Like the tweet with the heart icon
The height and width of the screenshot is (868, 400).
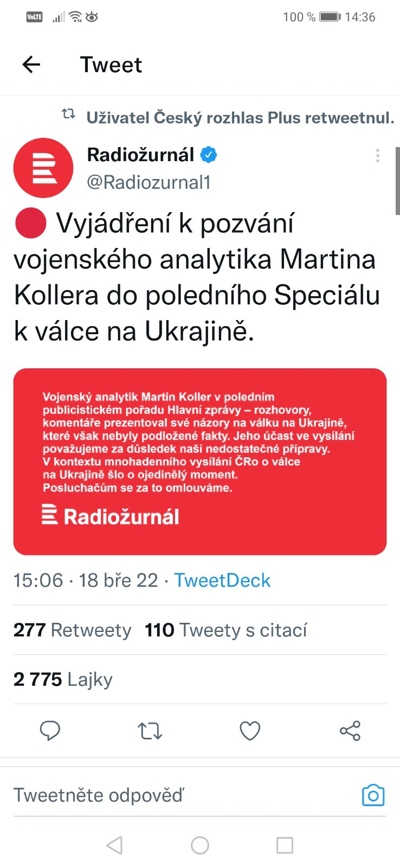250,731
